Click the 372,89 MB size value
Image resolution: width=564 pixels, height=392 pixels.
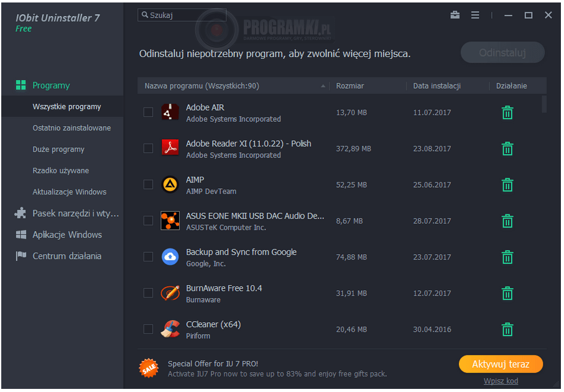[353, 148]
